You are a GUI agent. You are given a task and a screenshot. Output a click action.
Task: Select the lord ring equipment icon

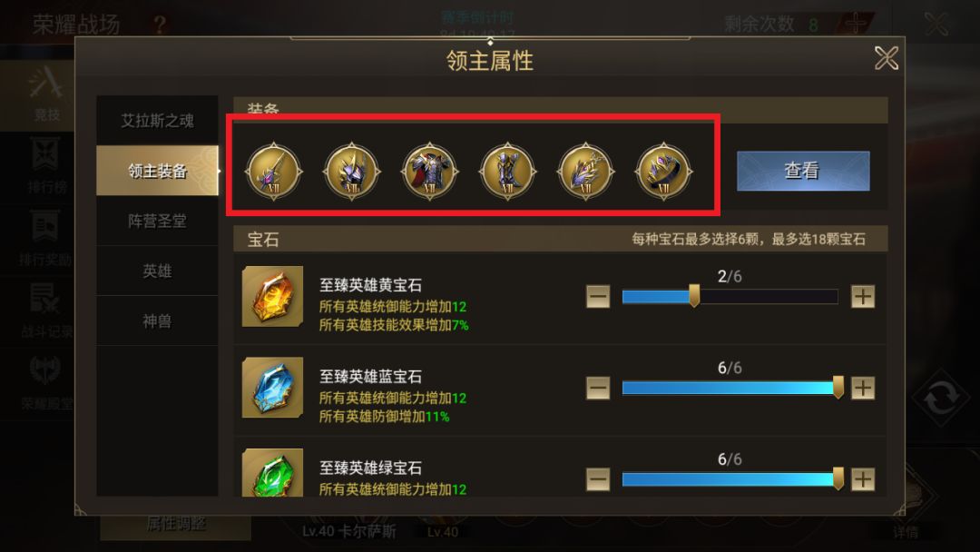(x=663, y=171)
